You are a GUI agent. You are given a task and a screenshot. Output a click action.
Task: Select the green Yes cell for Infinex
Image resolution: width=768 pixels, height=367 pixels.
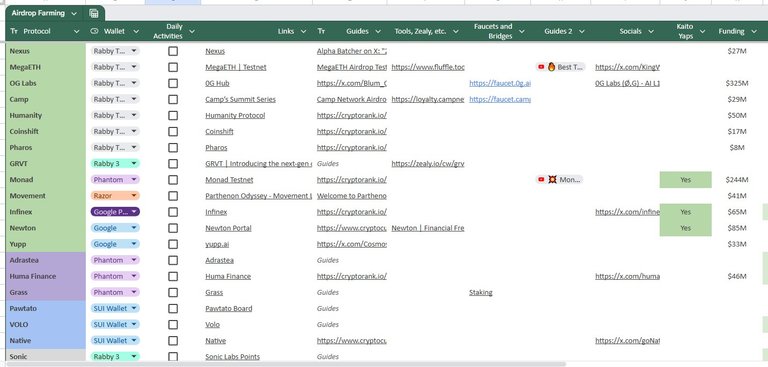[685, 212]
